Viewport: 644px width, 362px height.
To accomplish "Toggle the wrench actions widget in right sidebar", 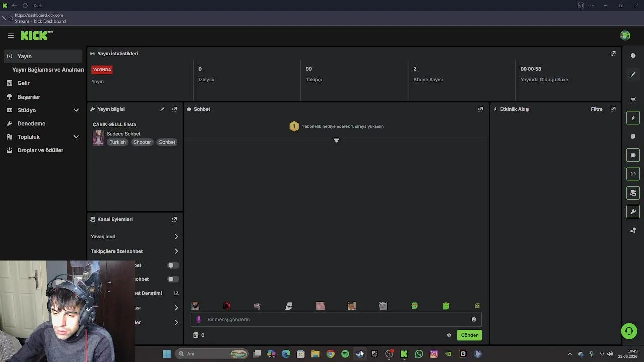I will click(633, 212).
